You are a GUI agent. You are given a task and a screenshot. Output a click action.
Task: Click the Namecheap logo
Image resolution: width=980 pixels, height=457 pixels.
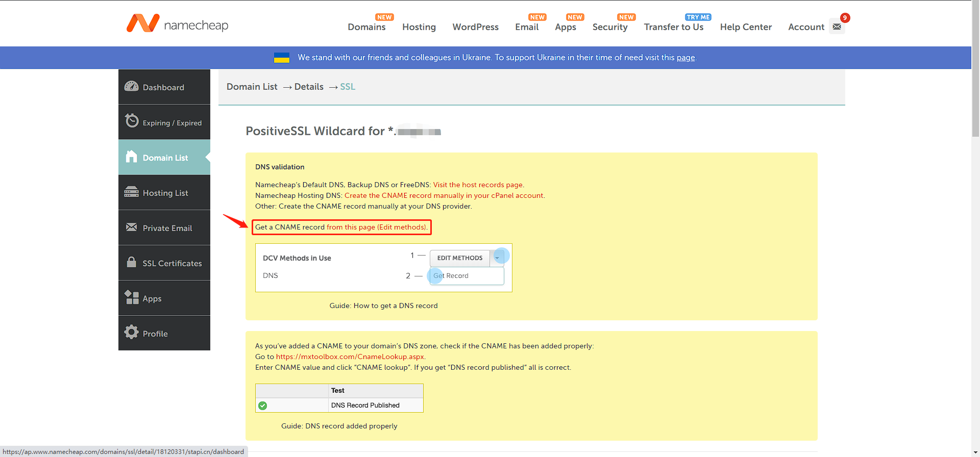pyautogui.click(x=177, y=24)
